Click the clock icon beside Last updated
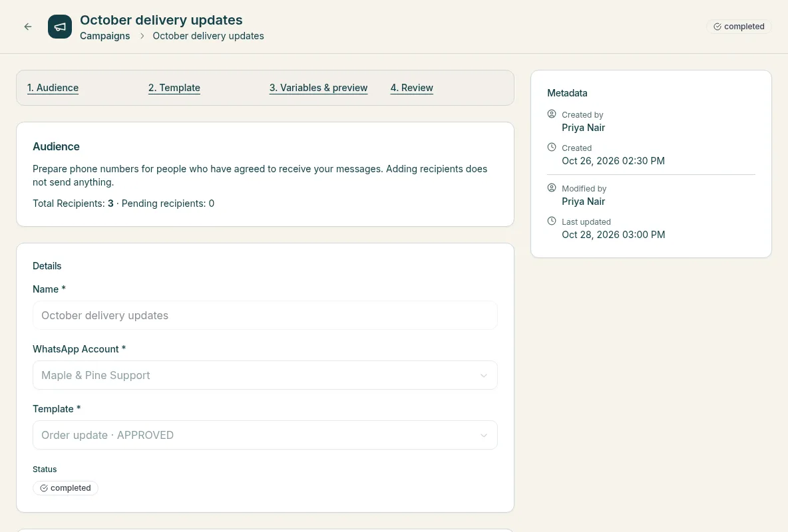 (x=551, y=221)
